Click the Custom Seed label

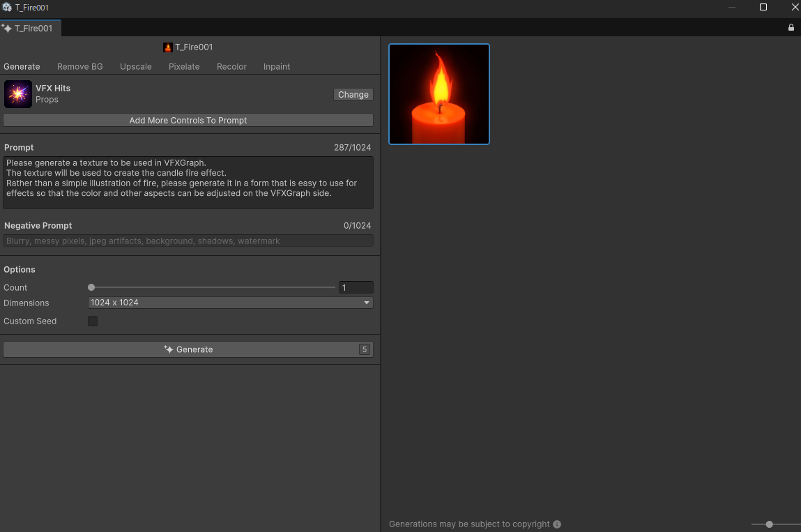coord(30,321)
